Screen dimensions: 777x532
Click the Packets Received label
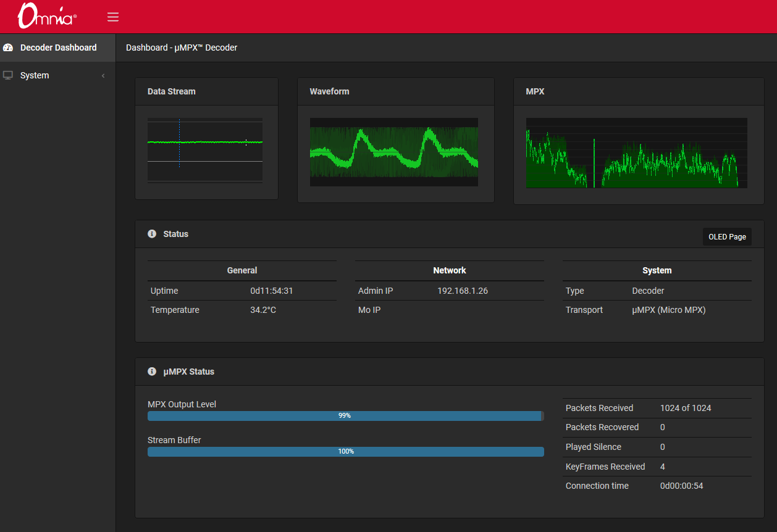tap(600, 408)
